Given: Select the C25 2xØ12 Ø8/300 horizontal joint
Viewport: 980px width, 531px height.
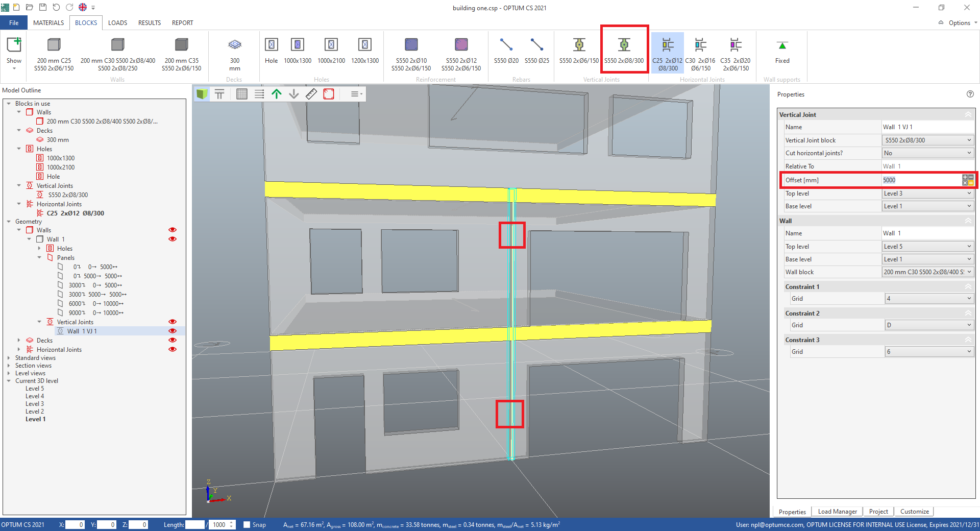Looking at the screenshot, I should point(668,51).
